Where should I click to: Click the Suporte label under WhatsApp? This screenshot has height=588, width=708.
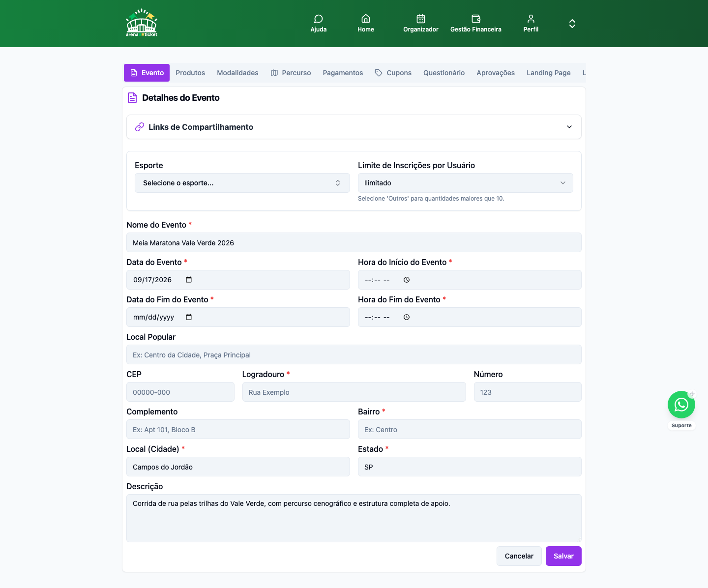(x=681, y=426)
